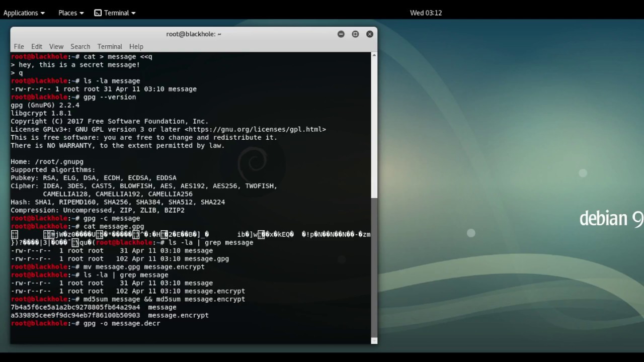Click the 'Copyright (C) 2017 Free Software Foundation' line
The width and height of the screenshot is (644, 362).
110,121
